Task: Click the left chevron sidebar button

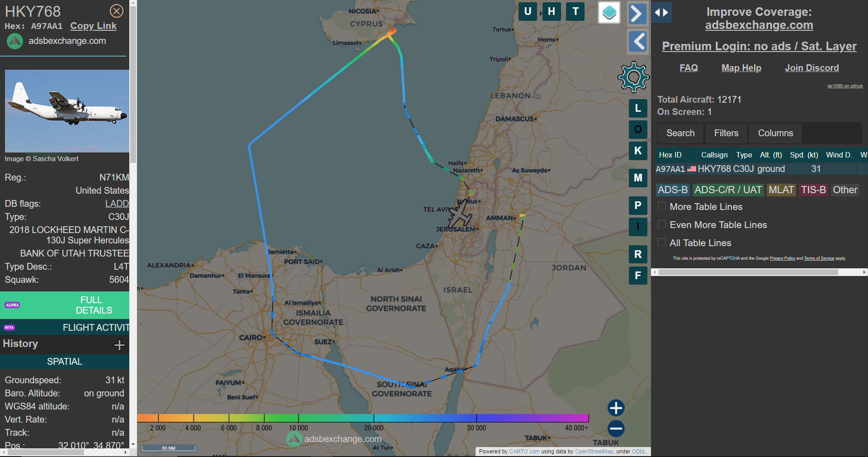Action: (638, 42)
